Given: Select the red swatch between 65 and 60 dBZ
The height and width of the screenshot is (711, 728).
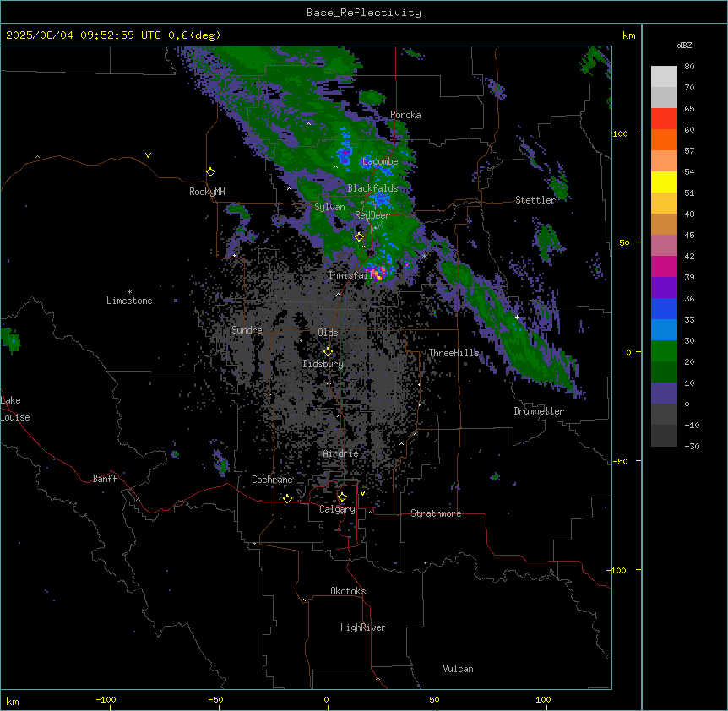Looking at the screenshot, I should click(664, 119).
